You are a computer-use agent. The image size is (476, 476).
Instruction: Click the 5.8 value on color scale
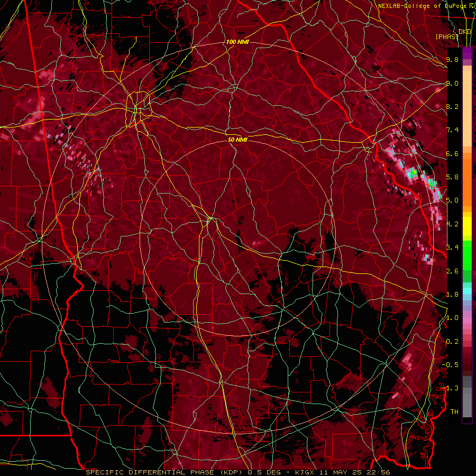(452, 177)
